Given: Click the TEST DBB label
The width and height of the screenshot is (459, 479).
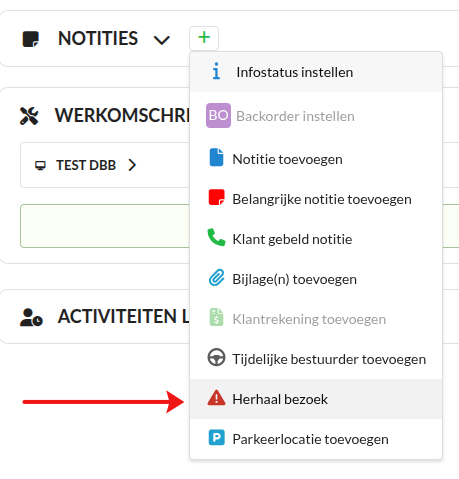Looking at the screenshot, I should (86, 165).
